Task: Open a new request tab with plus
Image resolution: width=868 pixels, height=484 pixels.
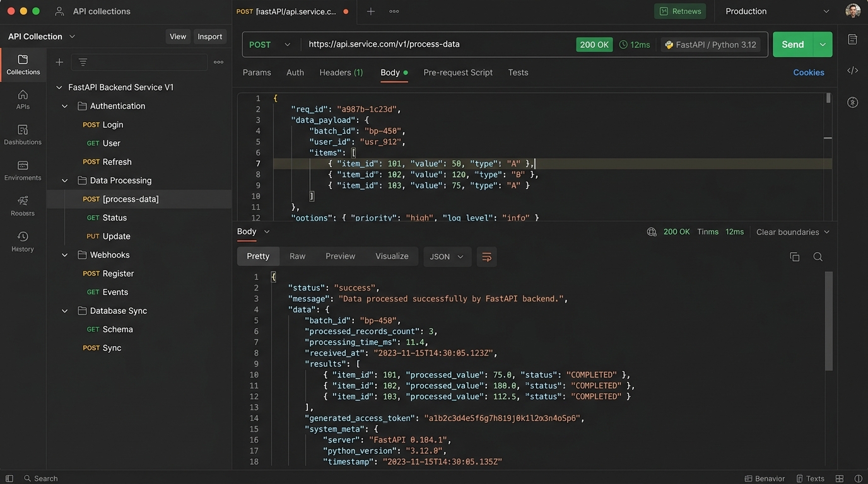Action: 371,11
